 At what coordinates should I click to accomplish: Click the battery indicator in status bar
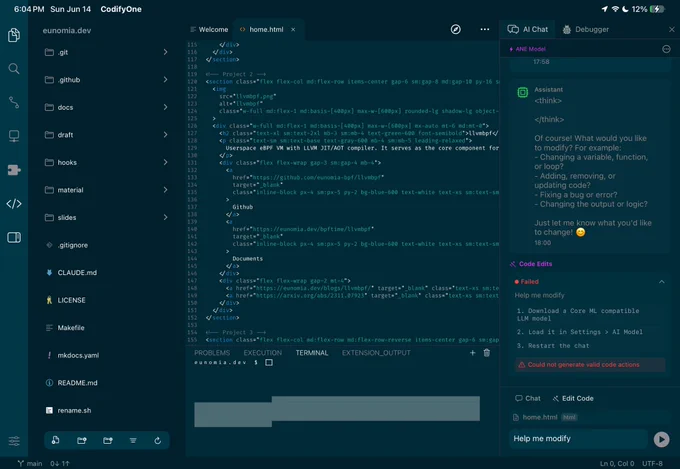tap(657, 9)
